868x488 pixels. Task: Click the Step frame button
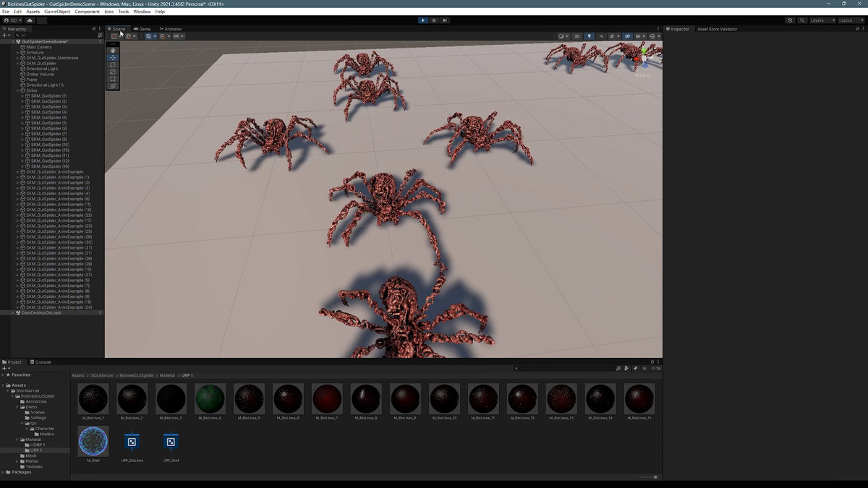pyautogui.click(x=445, y=20)
